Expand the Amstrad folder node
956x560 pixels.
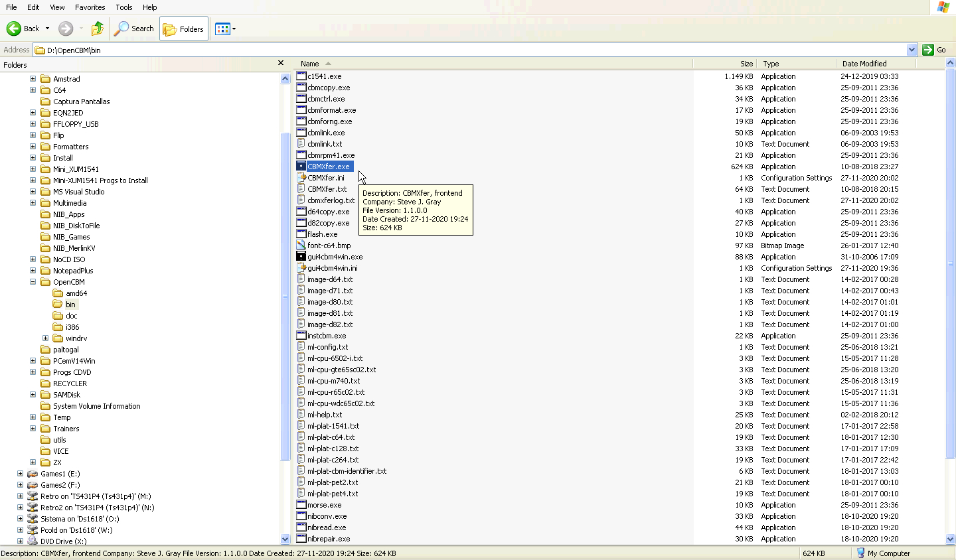[33, 79]
